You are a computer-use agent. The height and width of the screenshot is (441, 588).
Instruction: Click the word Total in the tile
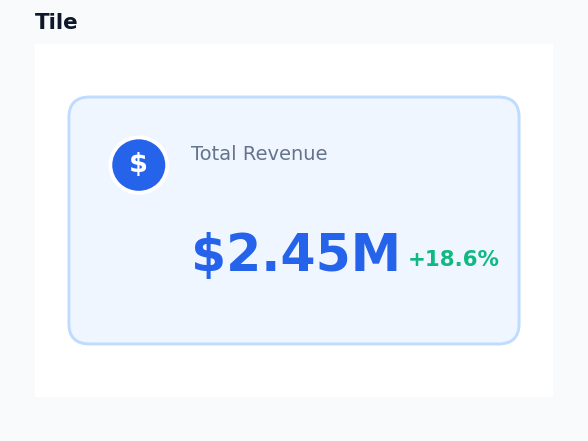[x=214, y=153]
